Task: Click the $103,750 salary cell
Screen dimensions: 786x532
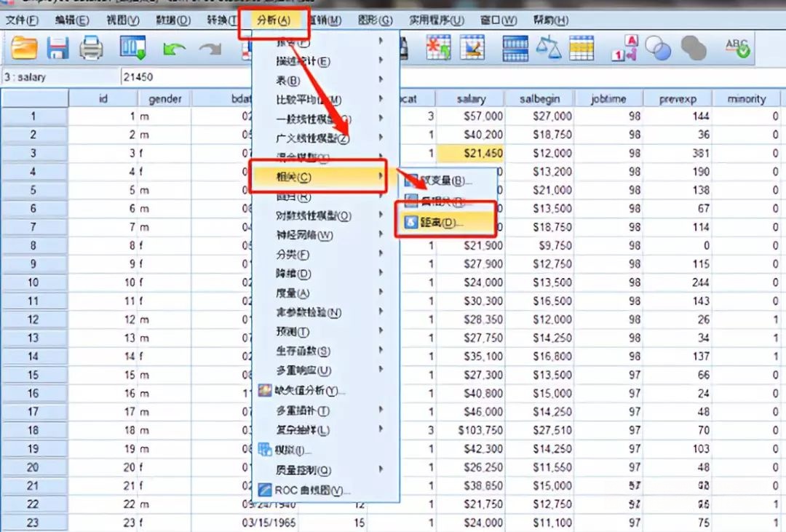Action: 471,430
